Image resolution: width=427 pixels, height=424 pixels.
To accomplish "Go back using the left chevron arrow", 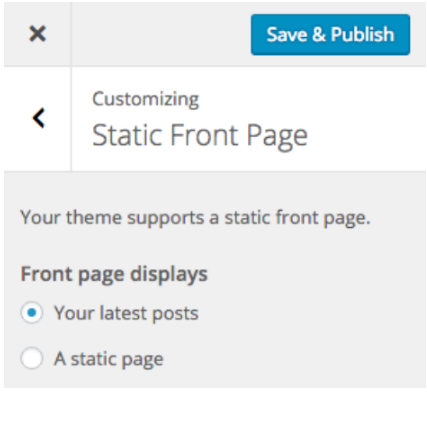I will (x=38, y=118).
